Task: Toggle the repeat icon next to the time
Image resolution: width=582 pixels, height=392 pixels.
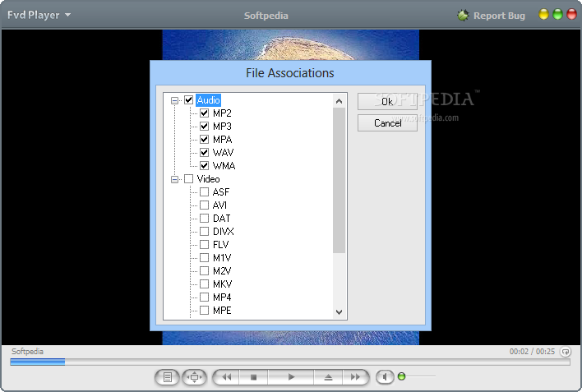Action: [566, 351]
